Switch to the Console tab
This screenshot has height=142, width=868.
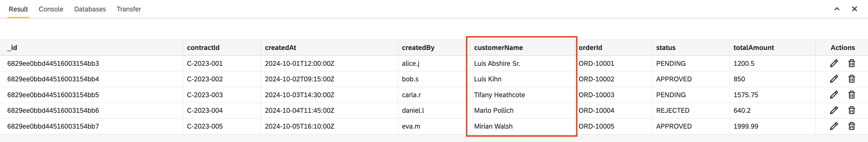point(51,9)
